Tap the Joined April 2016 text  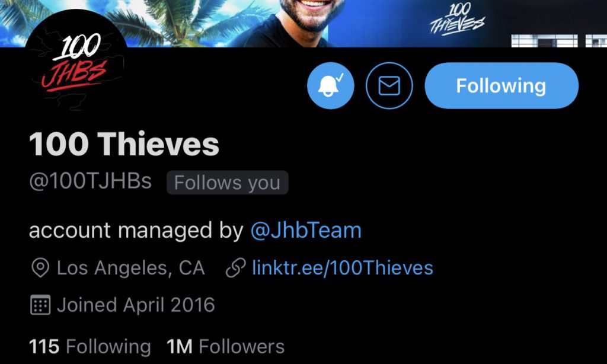[x=136, y=305]
